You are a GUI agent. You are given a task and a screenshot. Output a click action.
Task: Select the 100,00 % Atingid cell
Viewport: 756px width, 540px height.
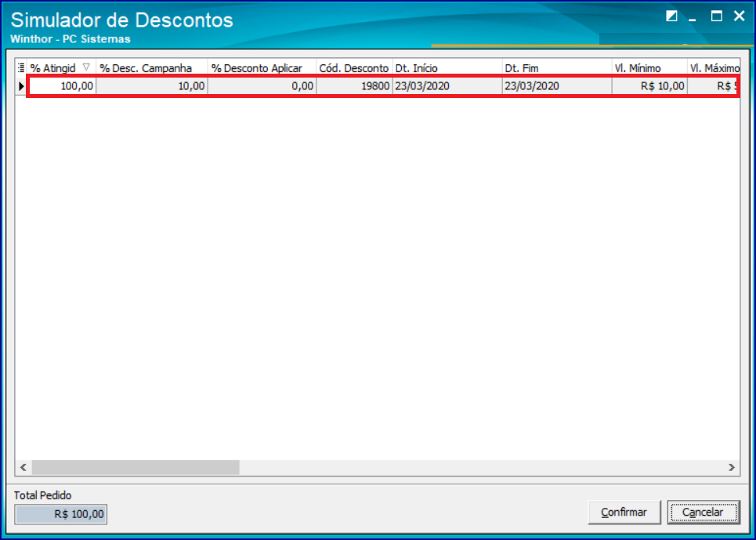coord(62,86)
